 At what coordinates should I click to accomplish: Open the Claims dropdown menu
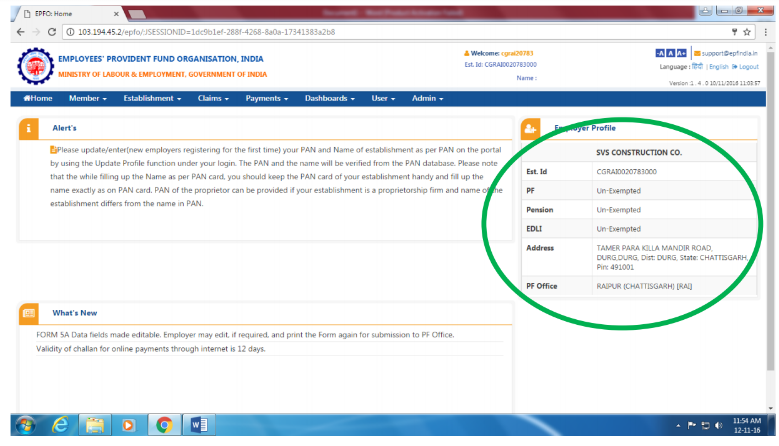click(x=214, y=98)
